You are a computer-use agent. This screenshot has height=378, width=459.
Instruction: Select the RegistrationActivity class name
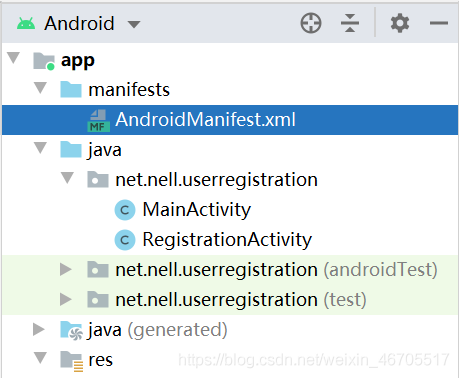pyautogui.click(x=227, y=240)
